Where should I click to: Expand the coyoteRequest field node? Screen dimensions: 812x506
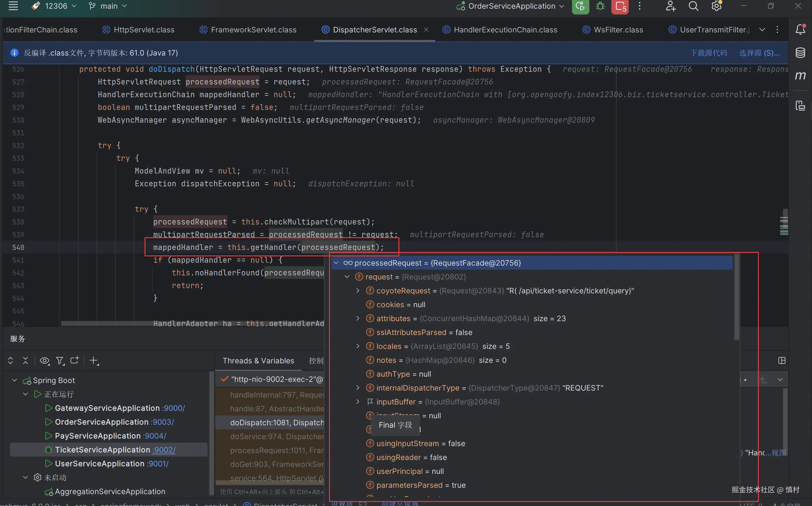tap(357, 290)
